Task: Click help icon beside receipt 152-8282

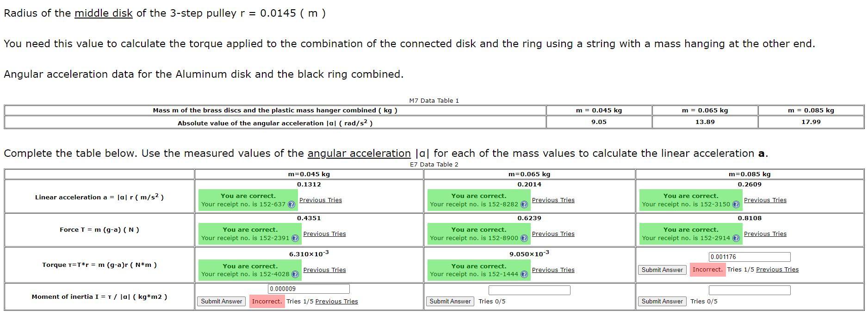Action: pyautogui.click(x=524, y=204)
